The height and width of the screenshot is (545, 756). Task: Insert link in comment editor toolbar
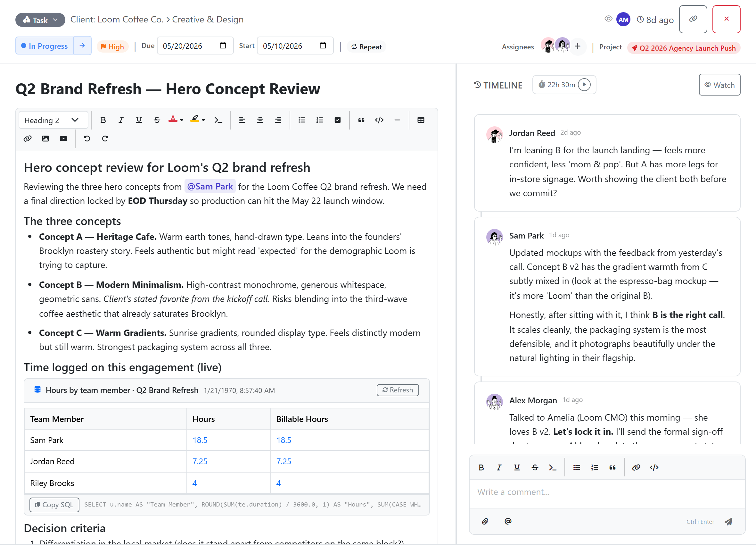click(636, 467)
